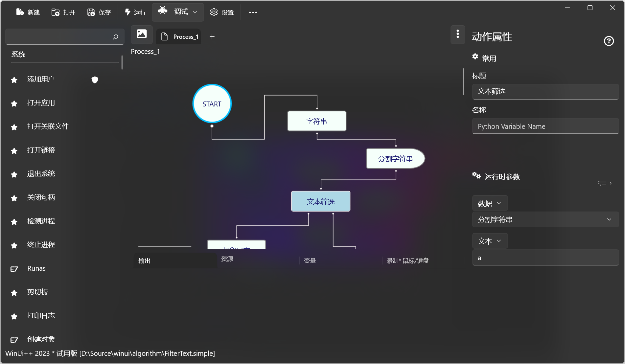
Task: Select the 文本筛选 node in flowchart
Action: (320, 201)
